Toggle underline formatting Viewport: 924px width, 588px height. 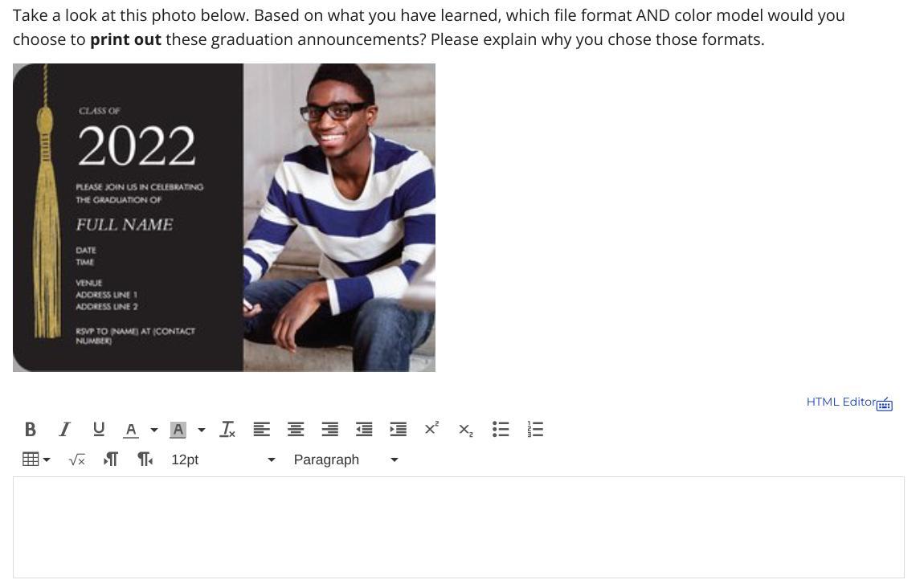click(98, 430)
